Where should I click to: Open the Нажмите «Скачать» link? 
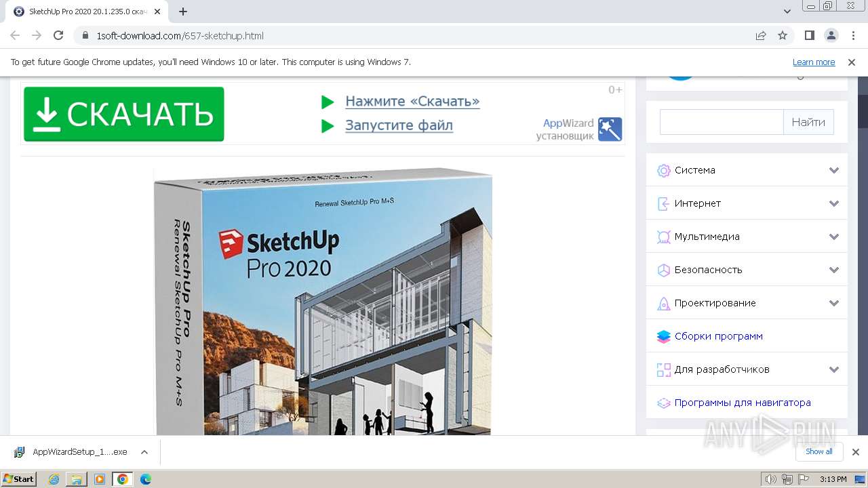412,102
